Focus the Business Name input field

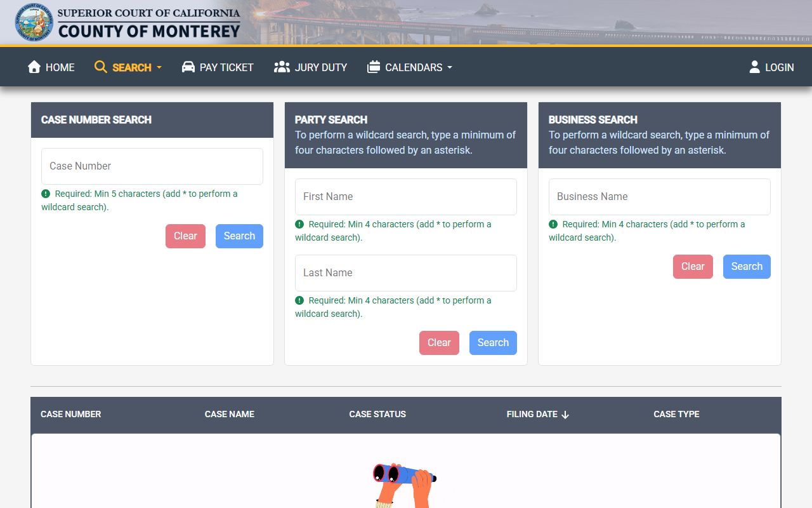pyautogui.click(x=660, y=197)
